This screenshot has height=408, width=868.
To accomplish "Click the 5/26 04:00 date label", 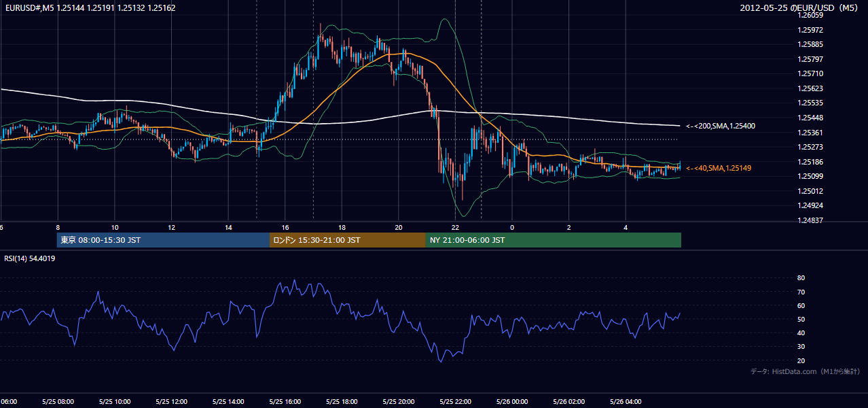I will pos(626,402).
